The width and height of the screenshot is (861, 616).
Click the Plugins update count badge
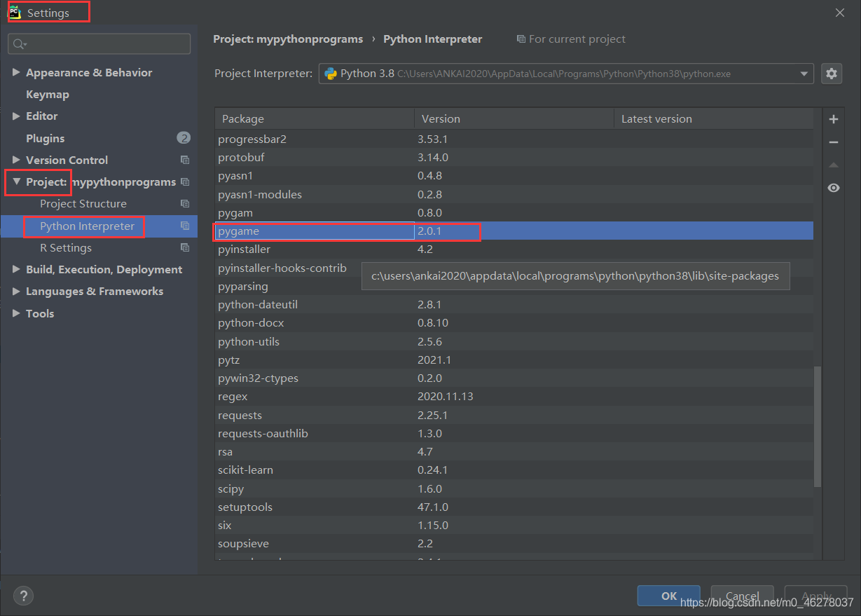(x=184, y=138)
